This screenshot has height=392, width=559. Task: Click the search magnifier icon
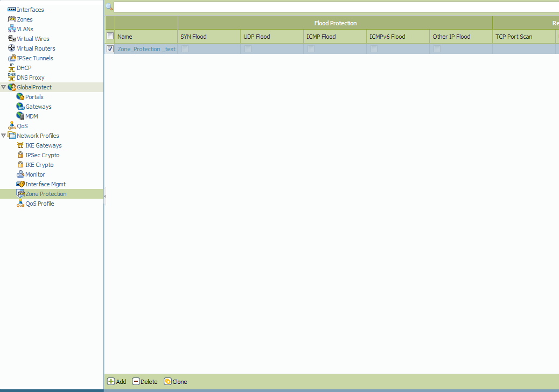coord(109,7)
